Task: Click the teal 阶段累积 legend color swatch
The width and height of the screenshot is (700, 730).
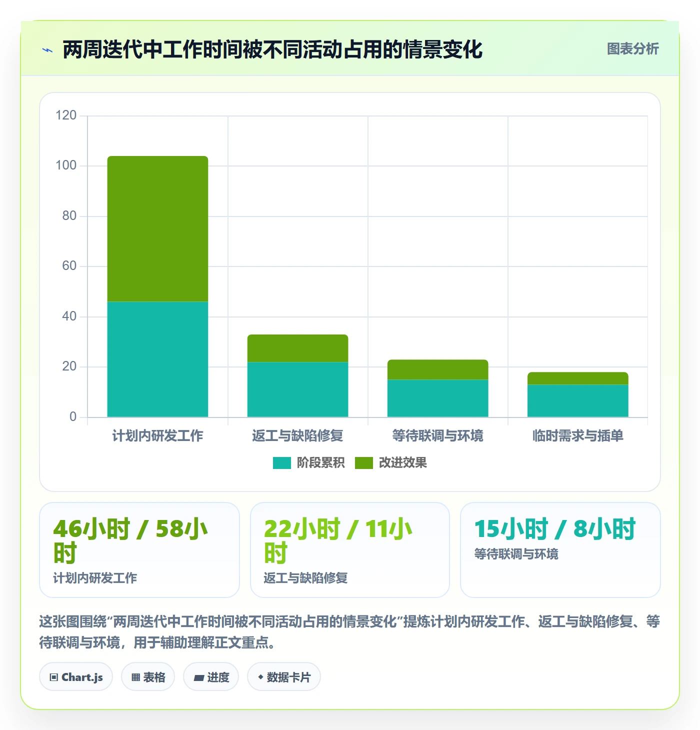Action: [x=281, y=463]
